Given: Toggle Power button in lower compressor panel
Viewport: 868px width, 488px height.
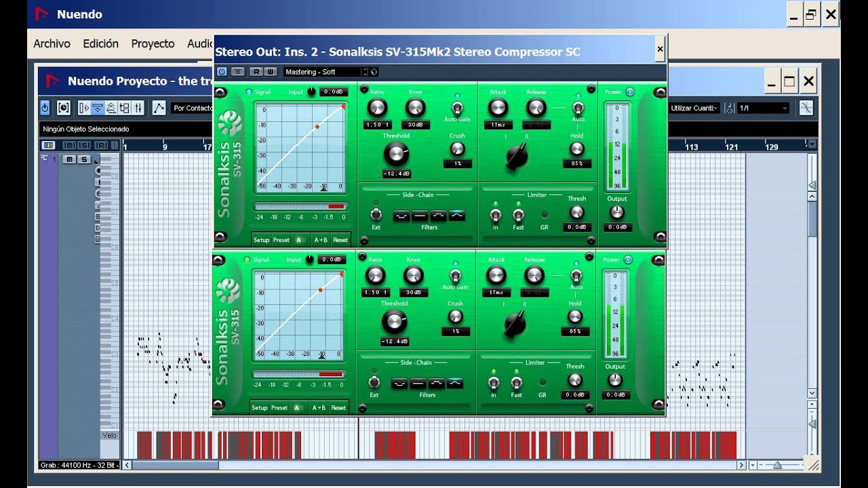Looking at the screenshot, I should tap(628, 260).
